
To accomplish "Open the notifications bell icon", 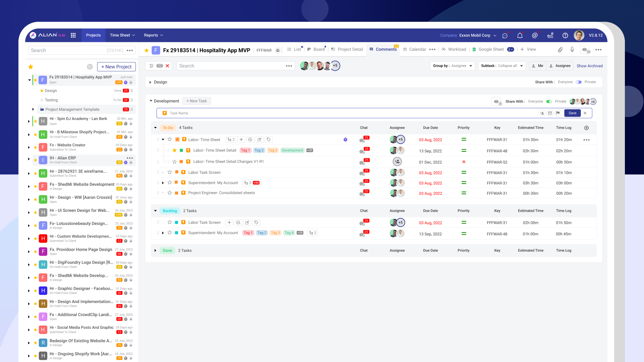I will click(520, 35).
